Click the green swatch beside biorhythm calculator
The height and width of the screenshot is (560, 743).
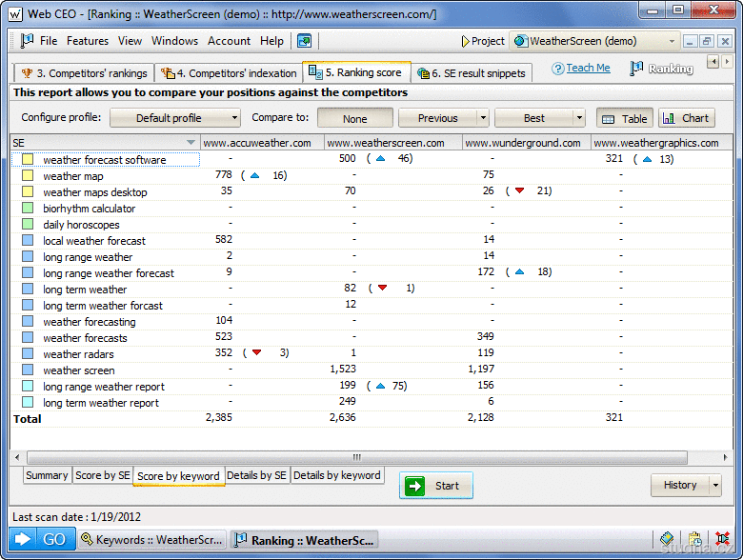(28, 208)
